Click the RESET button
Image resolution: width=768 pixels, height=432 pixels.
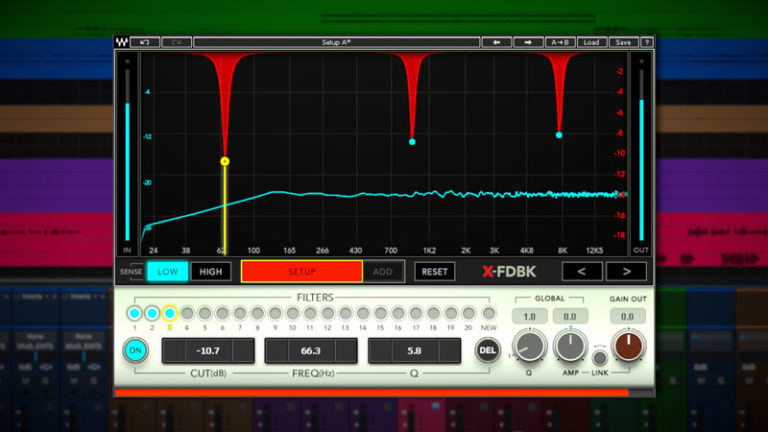(x=434, y=271)
